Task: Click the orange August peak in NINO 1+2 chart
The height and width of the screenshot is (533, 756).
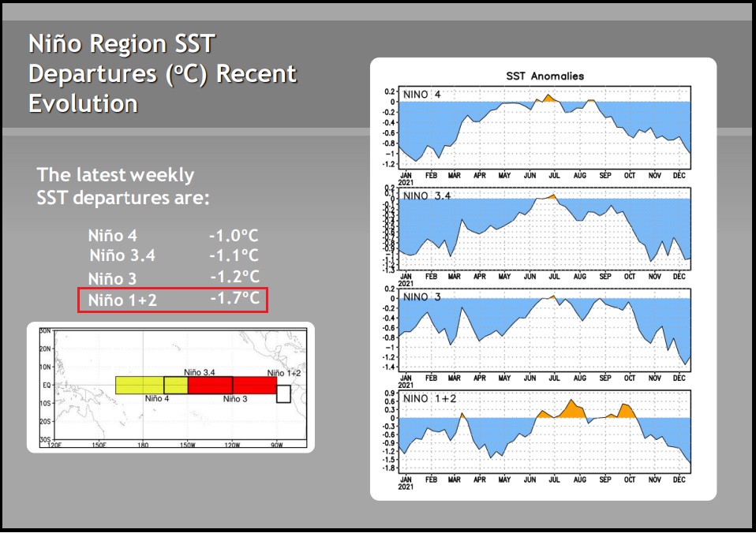Action: [572, 409]
